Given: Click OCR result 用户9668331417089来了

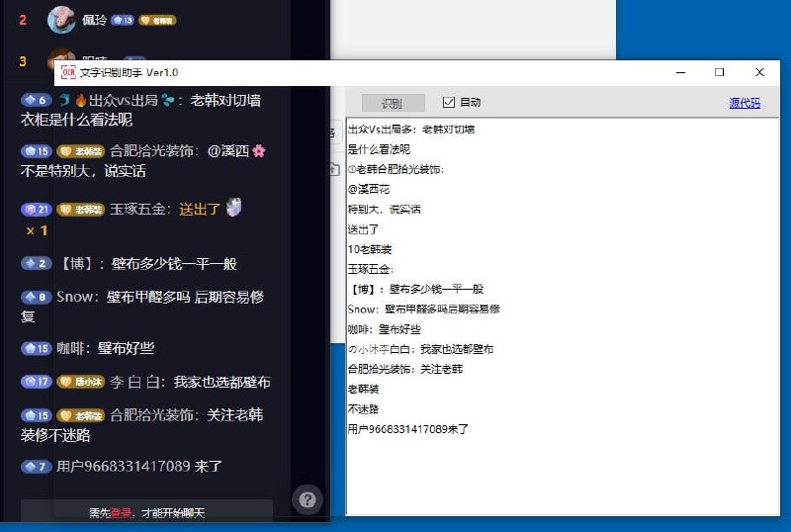Looking at the screenshot, I should tap(408, 429).
